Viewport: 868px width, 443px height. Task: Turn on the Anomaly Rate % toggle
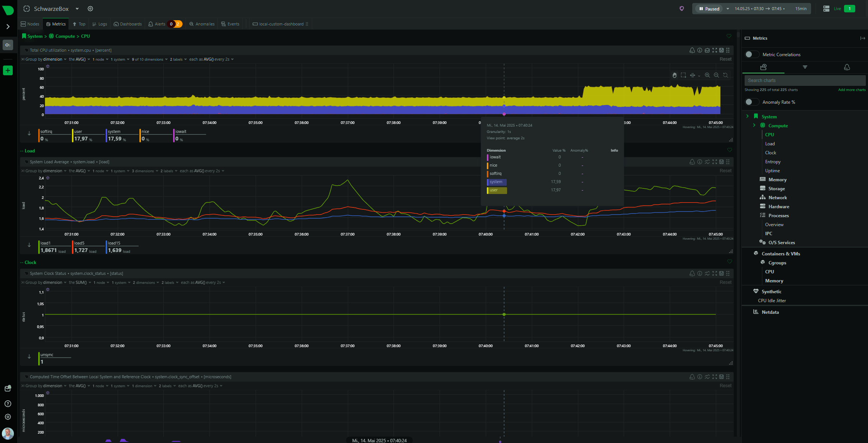[751, 102]
